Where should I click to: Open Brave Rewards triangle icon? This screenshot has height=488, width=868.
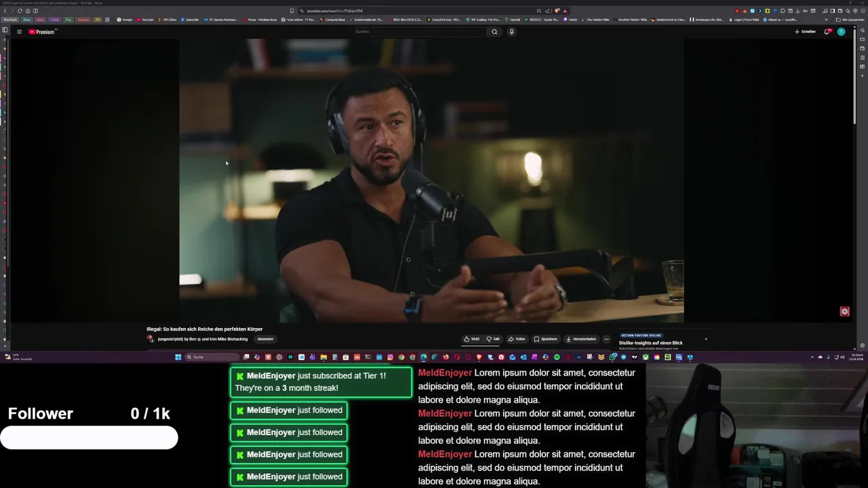pyautogui.click(x=565, y=11)
